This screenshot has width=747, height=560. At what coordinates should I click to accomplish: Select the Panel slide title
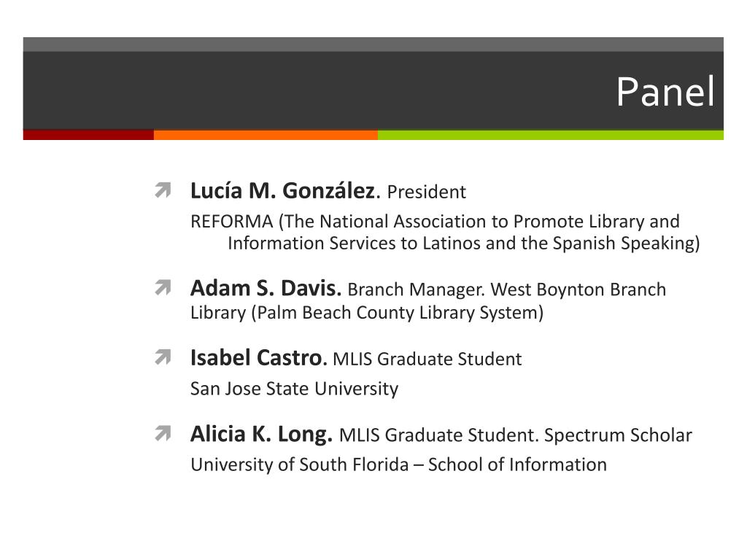point(665,91)
